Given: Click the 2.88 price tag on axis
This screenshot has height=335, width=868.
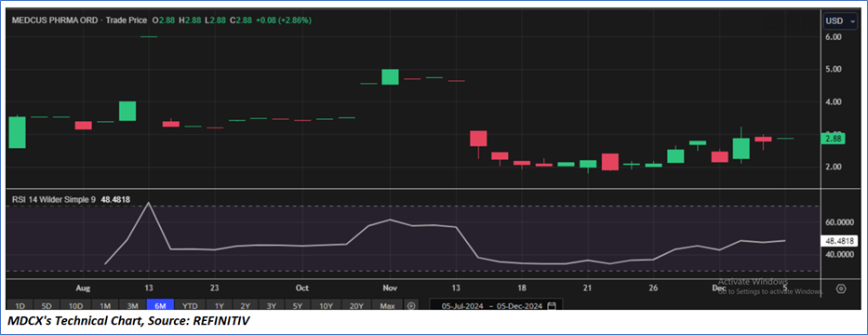Looking at the screenshot, I should (x=834, y=139).
